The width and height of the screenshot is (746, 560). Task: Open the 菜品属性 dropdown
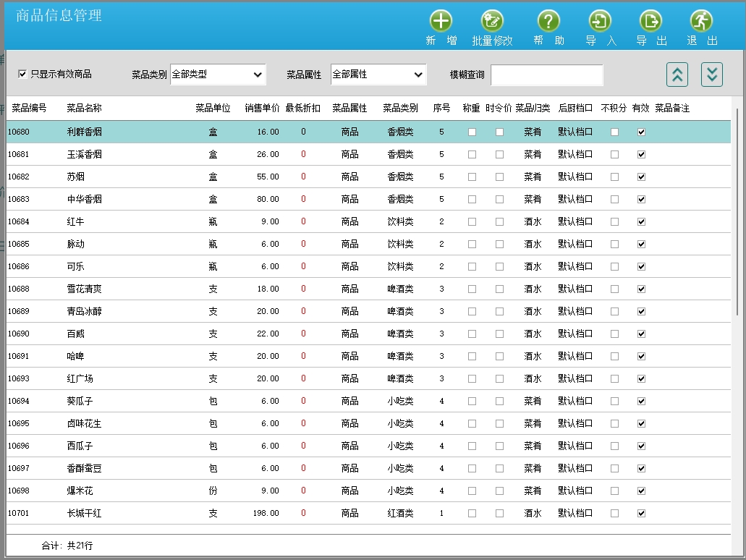[x=378, y=75]
